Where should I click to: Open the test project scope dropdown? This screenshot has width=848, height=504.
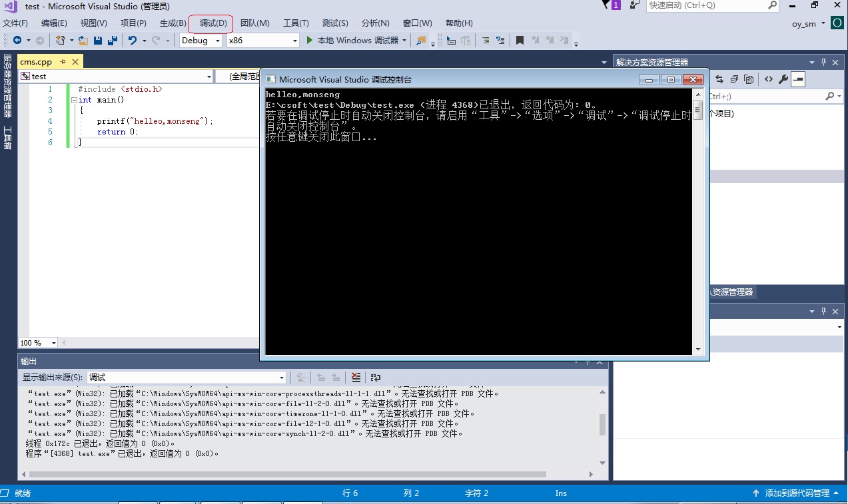coord(116,77)
